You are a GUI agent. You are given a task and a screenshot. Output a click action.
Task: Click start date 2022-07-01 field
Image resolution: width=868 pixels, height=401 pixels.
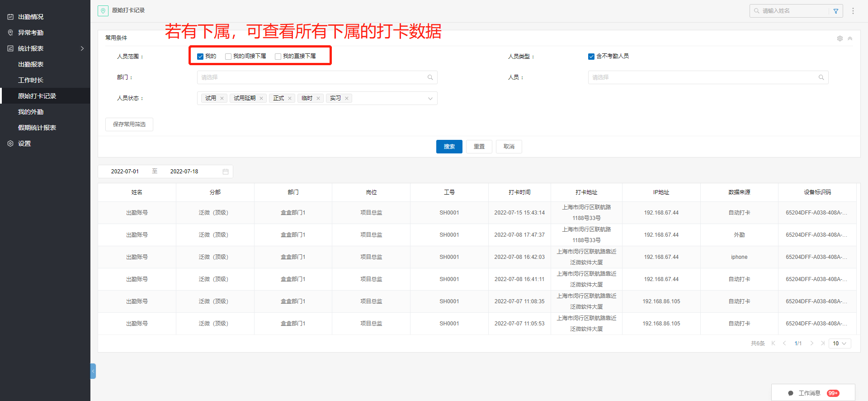125,172
